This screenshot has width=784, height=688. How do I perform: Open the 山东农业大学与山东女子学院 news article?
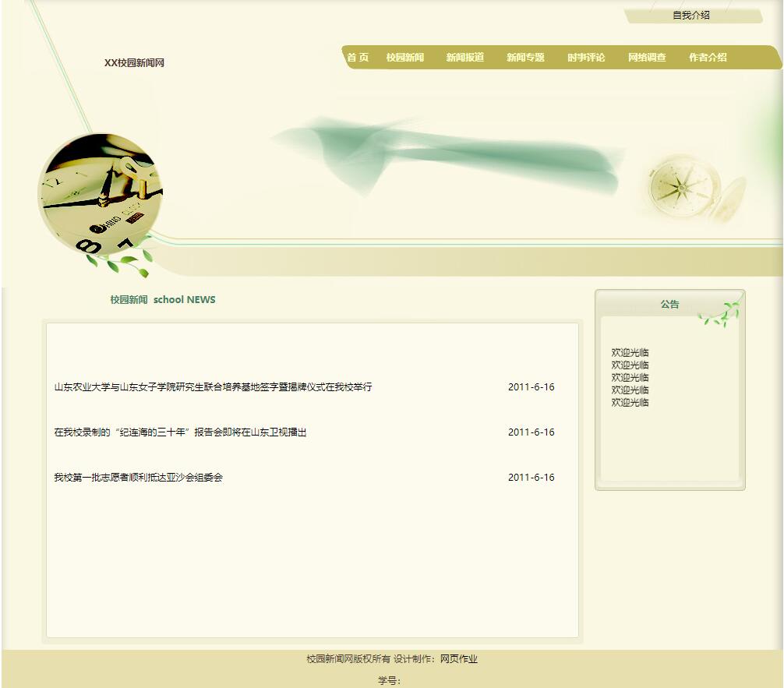(x=213, y=387)
